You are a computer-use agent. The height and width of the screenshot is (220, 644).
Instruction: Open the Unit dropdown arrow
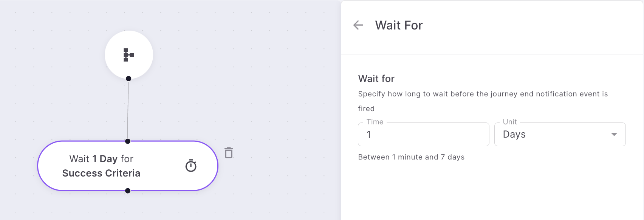[x=614, y=135]
